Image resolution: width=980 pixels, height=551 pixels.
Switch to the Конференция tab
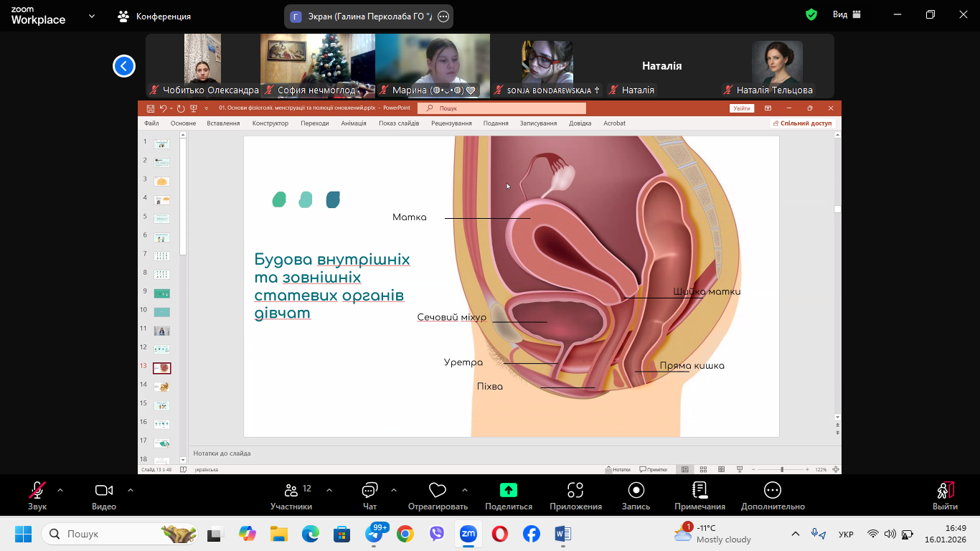point(154,16)
